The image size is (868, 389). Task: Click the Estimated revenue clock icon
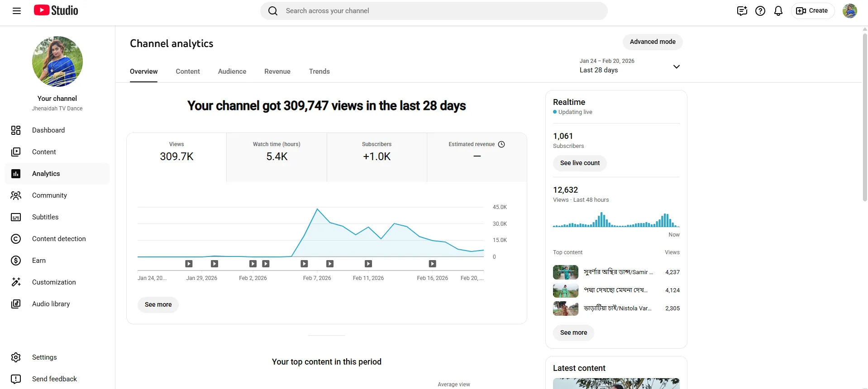click(501, 144)
